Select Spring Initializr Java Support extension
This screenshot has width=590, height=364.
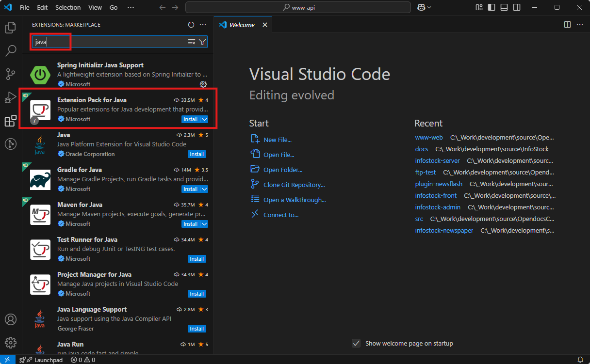pos(117,74)
